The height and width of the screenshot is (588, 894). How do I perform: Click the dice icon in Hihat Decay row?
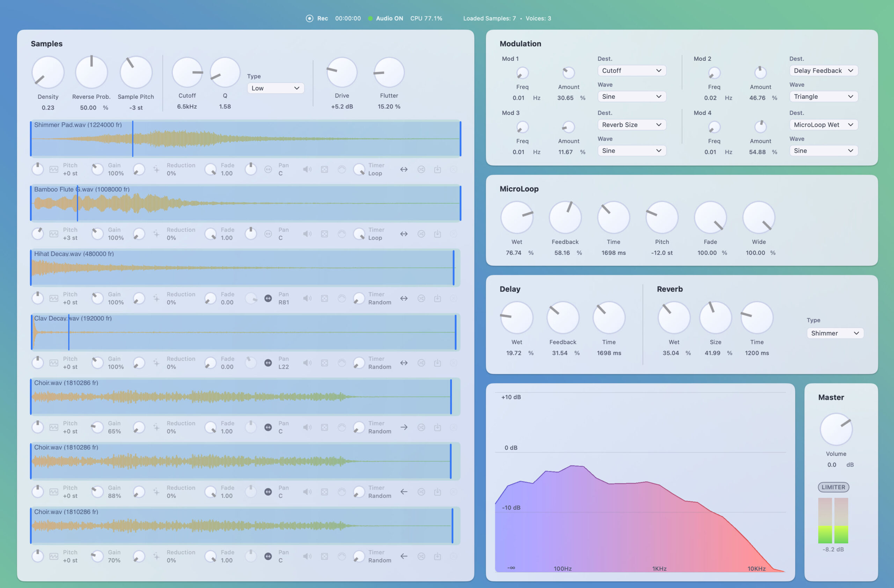click(x=324, y=299)
